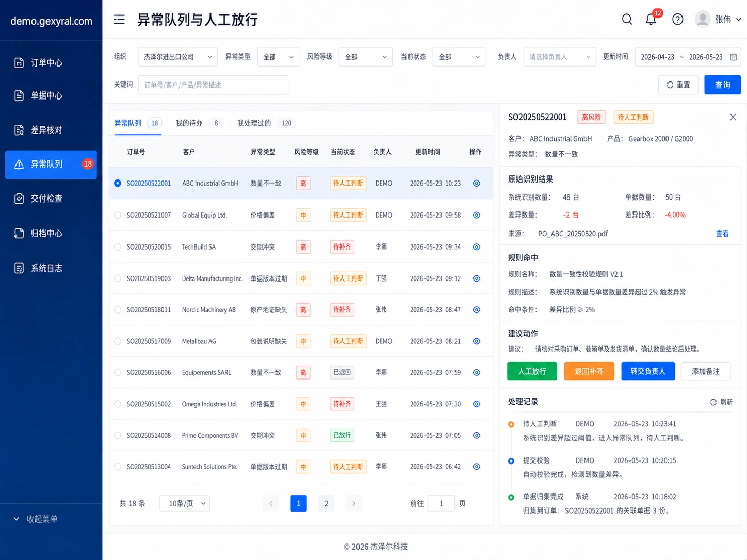This screenshot has height=560, width=747.
Task: Change page size dropdown 10条/页
Action: tap(185, 503)
